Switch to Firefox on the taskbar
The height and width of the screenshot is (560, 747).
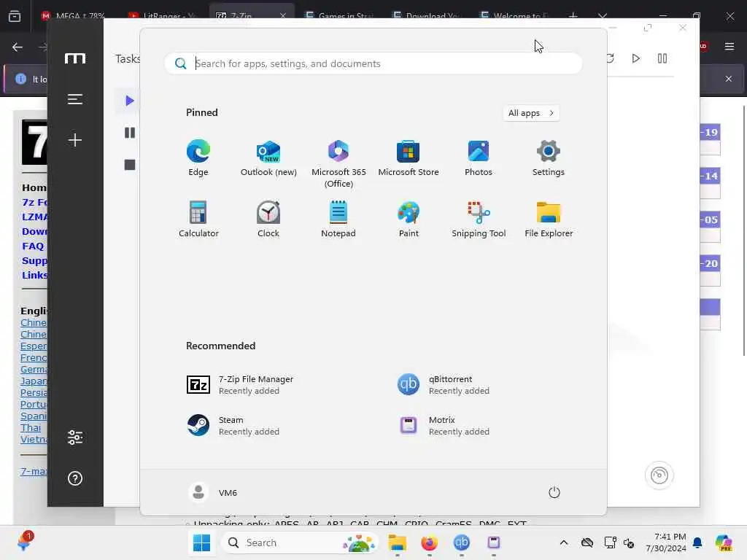tap(429, 542)
